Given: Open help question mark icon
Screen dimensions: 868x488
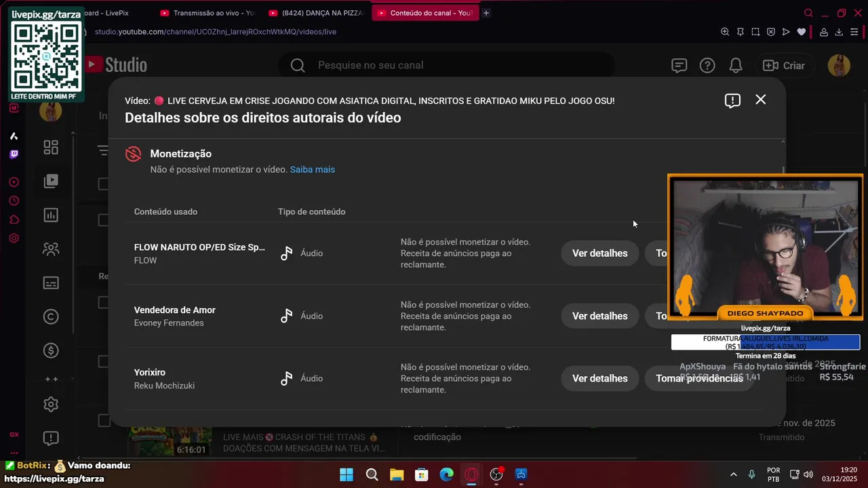Looking at the screenshot, I should (x=707, y=66).
